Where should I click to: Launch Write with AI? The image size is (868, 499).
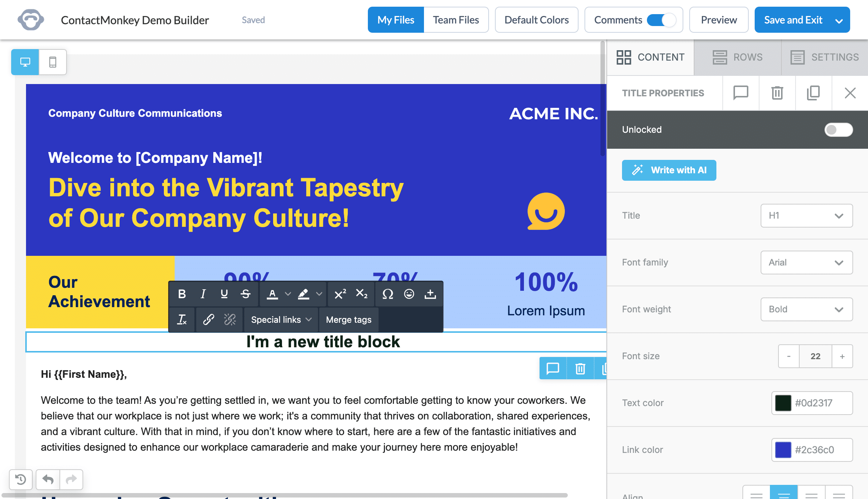669,170
